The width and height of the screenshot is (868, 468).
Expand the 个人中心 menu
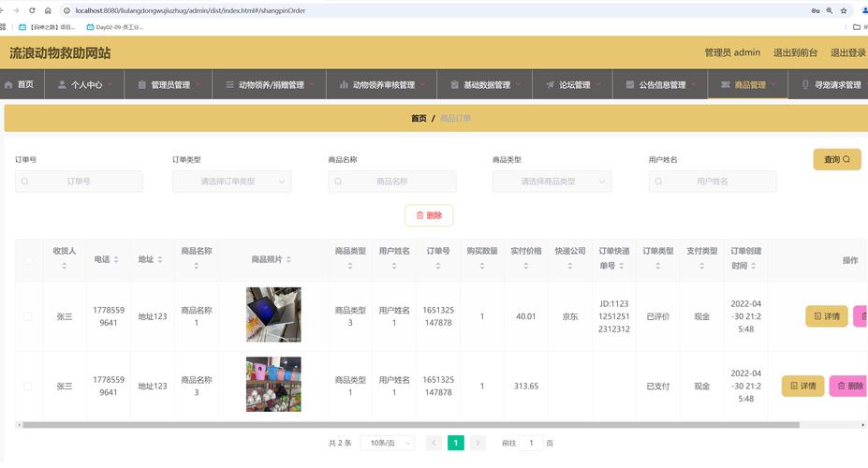pos(84,84)
